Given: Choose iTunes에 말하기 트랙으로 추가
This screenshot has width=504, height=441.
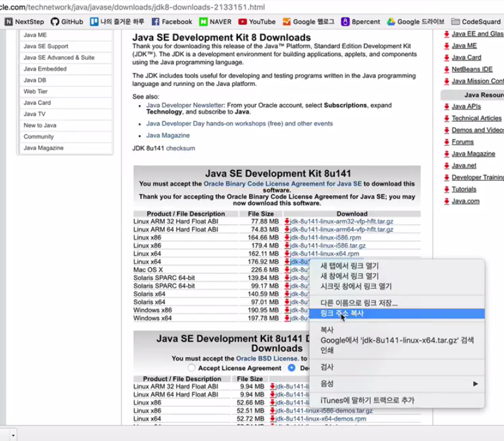Looking at the screenshot, I should pos(397,400).
